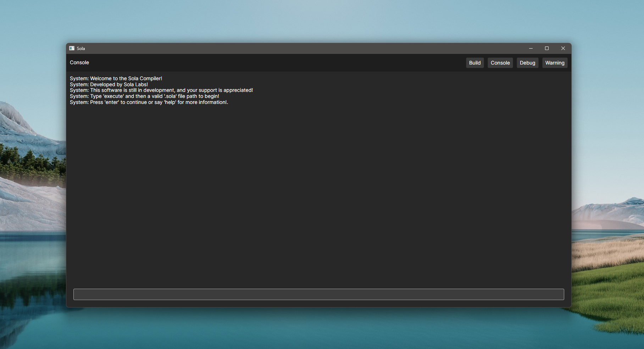Switch to the Debug view
644x349 pixels.
point(527,63)
